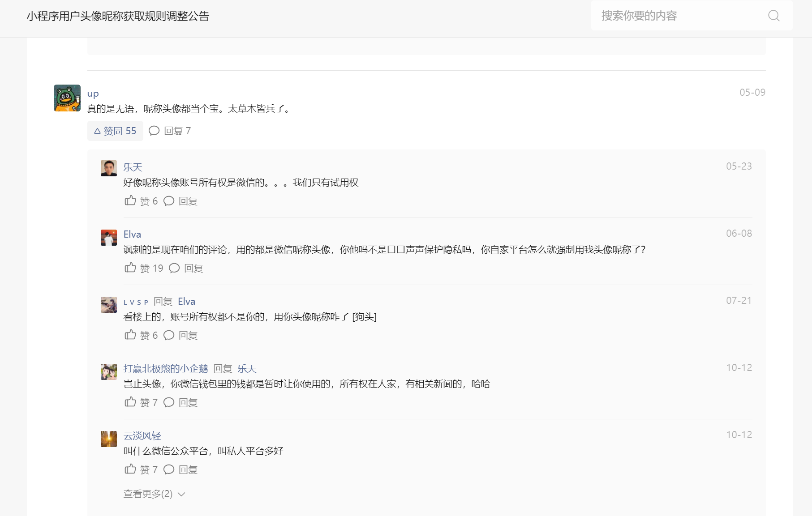Like Elva's reply showing 赞 19

click(130, 268)
